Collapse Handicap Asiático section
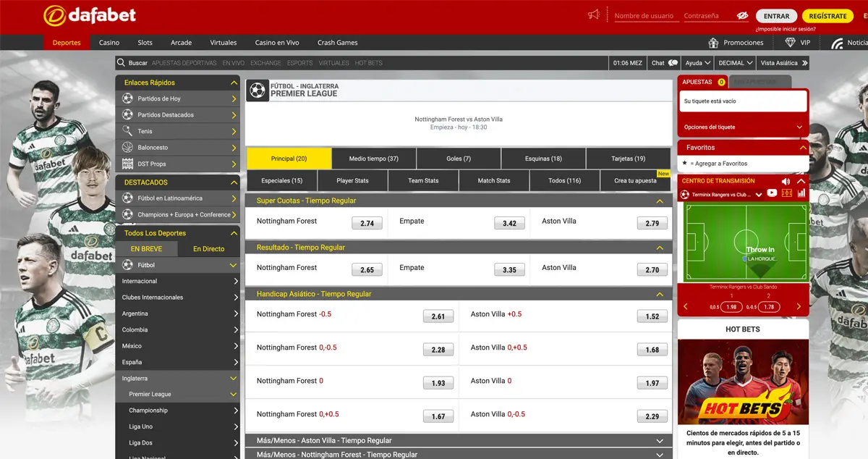This screenshot has width=868, height=459. point(660,295)
